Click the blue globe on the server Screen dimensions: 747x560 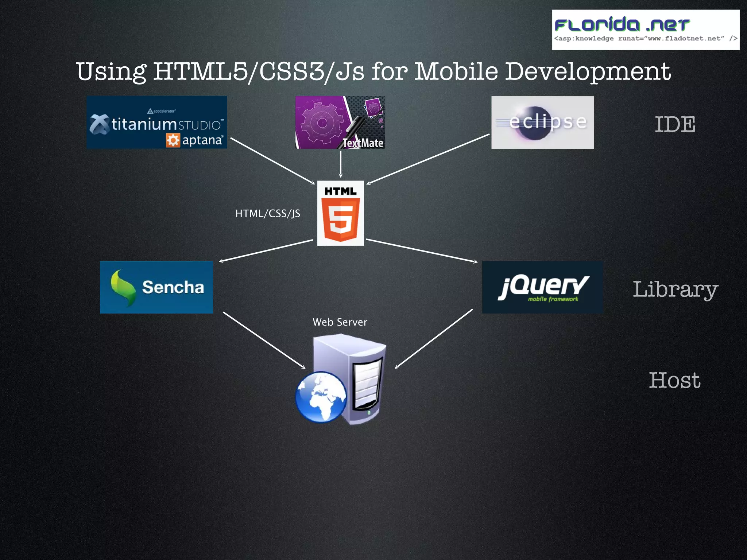coord(321,397)
